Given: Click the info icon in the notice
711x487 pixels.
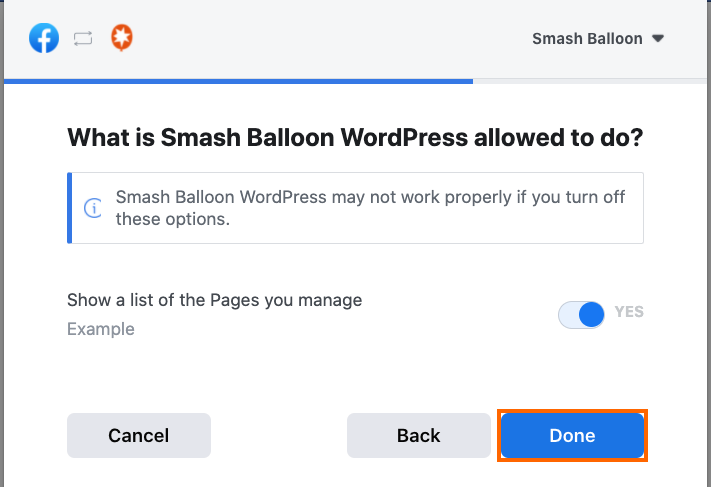Looking at the screenshot, I should coord(93,208).
